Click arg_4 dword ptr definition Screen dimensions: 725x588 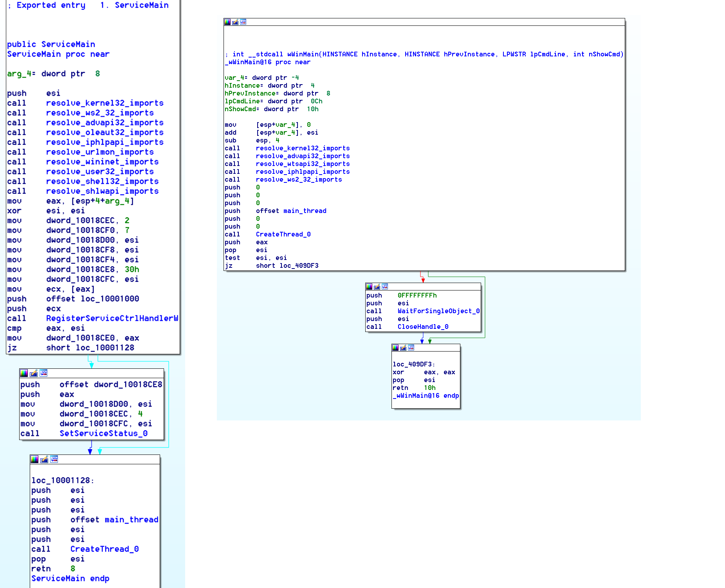(x=54, y=74)
